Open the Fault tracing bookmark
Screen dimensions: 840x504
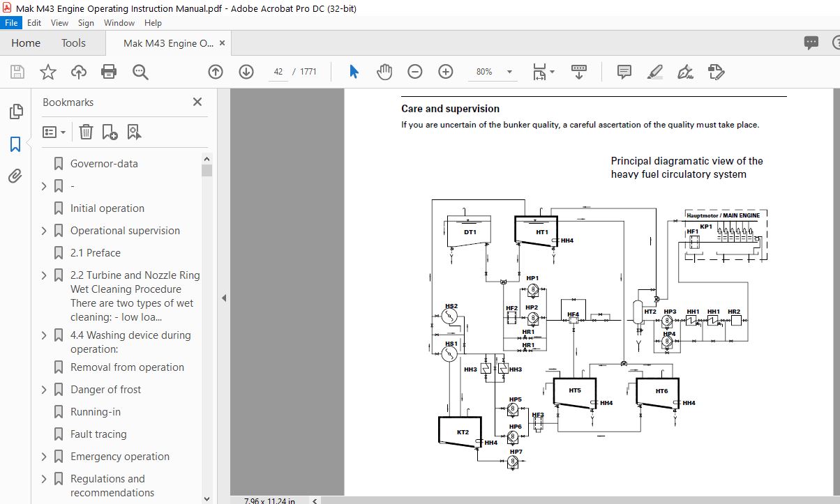(x=98, y=434)
